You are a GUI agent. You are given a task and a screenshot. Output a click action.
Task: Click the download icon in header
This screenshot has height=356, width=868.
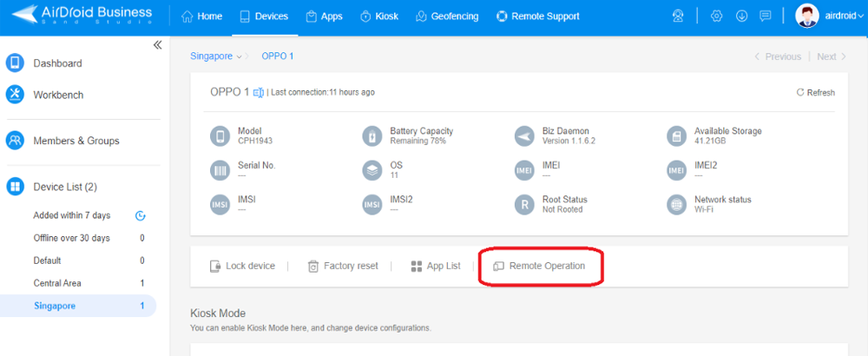(x=741, y=16)
